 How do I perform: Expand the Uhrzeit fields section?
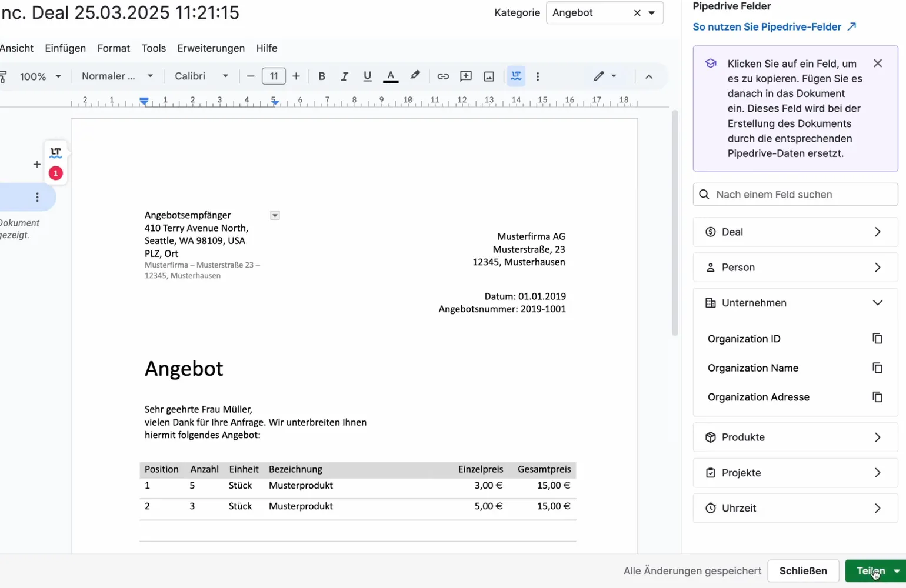795,508
